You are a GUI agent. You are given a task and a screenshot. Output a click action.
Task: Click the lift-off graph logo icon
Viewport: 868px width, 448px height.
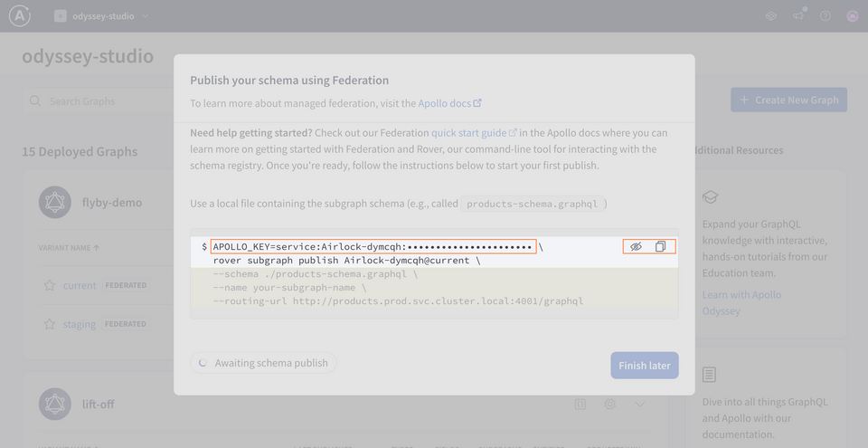click(x=55, y=405)
